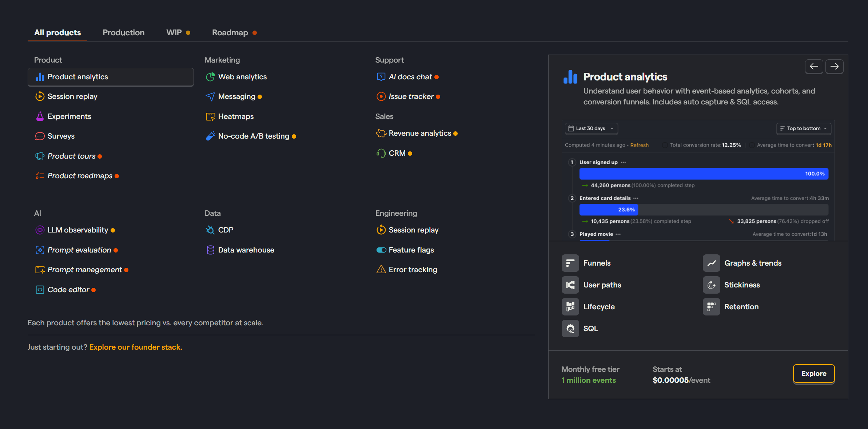Switch to the Production tab

(123, 33)
